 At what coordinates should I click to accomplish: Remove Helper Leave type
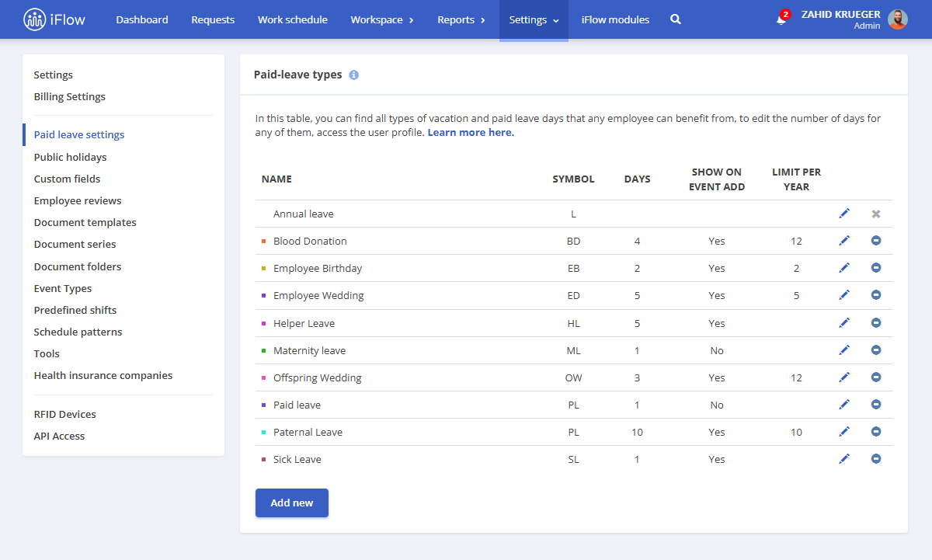pos(876,323)
